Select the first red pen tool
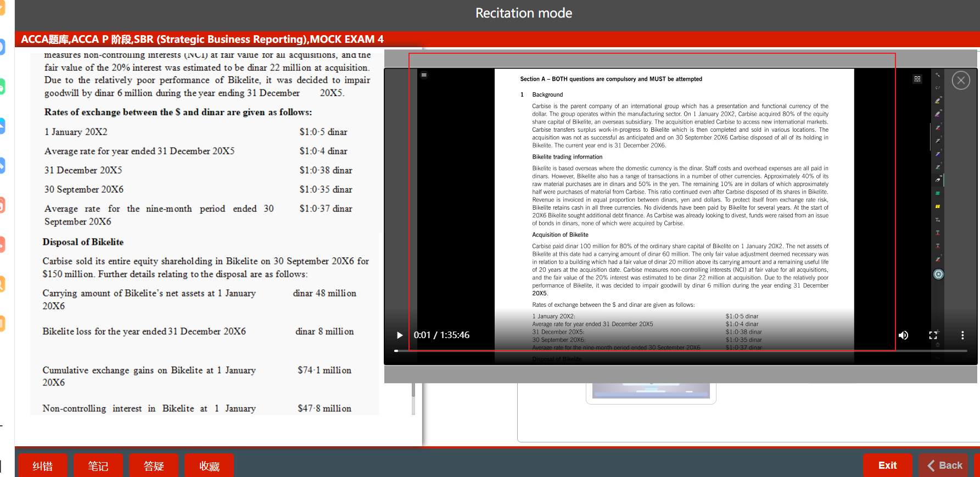980x477 pixels. [938, 127]
